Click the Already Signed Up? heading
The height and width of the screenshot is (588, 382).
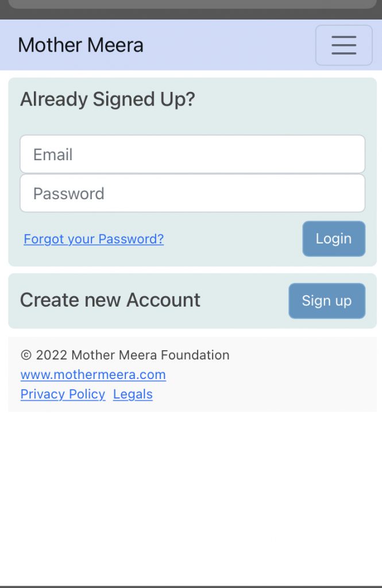107,99
